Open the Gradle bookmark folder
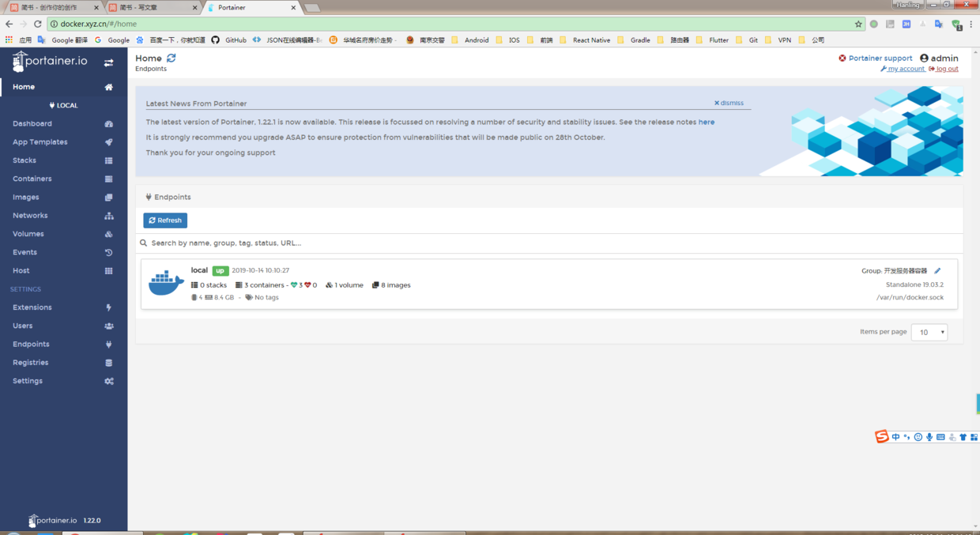The image size is (980, 535). pyautogui.click(x=634, y=40)
